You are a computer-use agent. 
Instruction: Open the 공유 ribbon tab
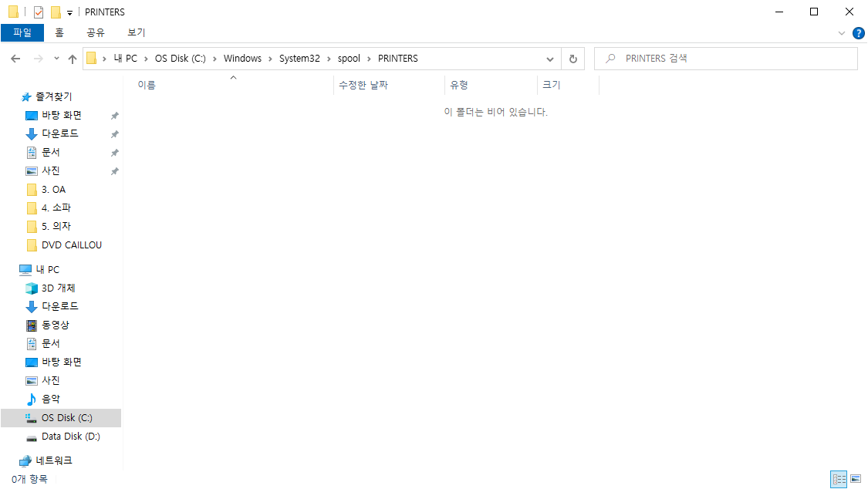pyautogui.click(x=96, y=32)
